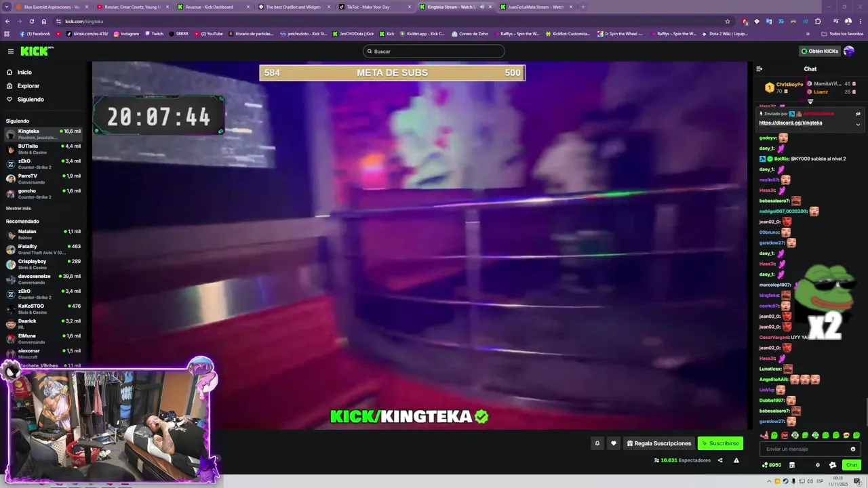This screenshot has width=868, height=488.
Task: Open BUTIsito channel in followed list
Action: click(x=43, y=148)
